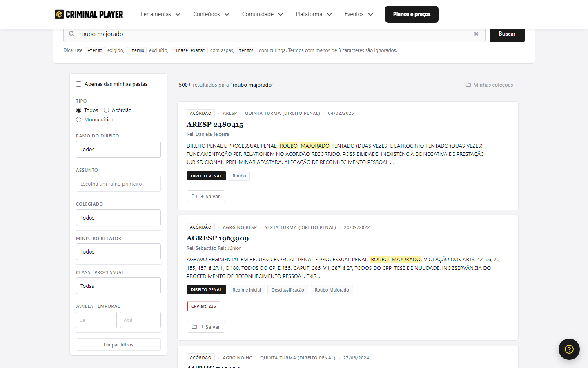The height and width of the screenshot is (368, 588).
Task: Expand the Comunidade menu
Action: 263,14
